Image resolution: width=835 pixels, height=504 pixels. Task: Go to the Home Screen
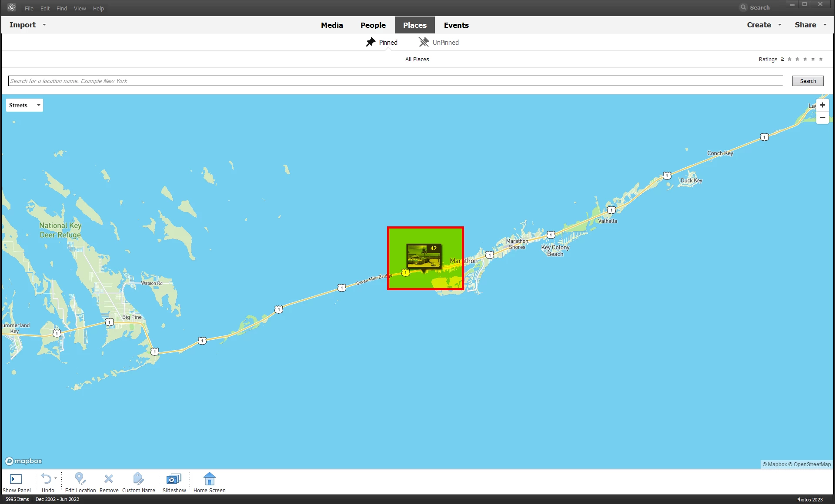point(209,479)
